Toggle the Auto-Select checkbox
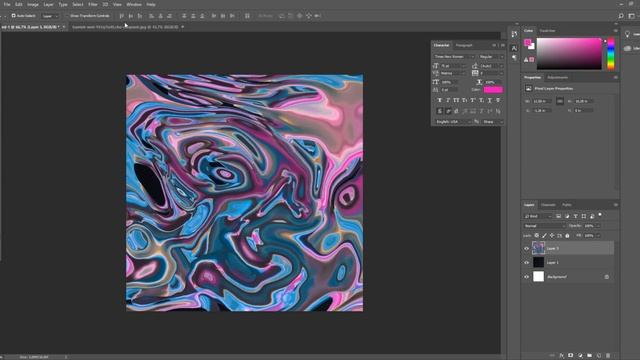Image resolution: width=640 pixels, height=360 pixels. coord(13,16)
